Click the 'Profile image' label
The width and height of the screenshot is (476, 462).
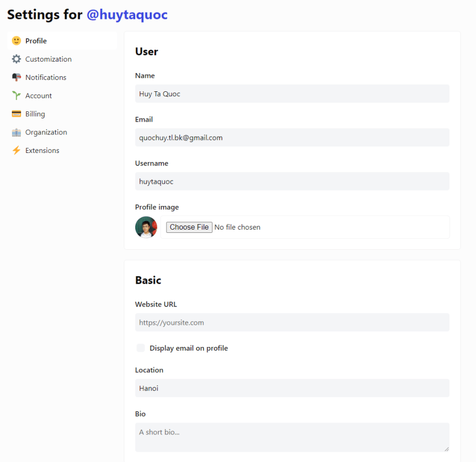(157, 207)
